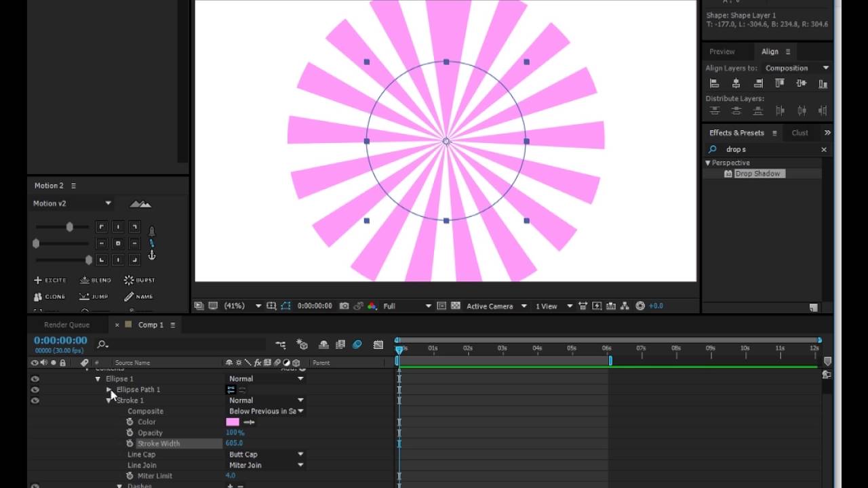The image size is (868, 488).
Task: Align layers to bottom edge
Action: (823, 83)
